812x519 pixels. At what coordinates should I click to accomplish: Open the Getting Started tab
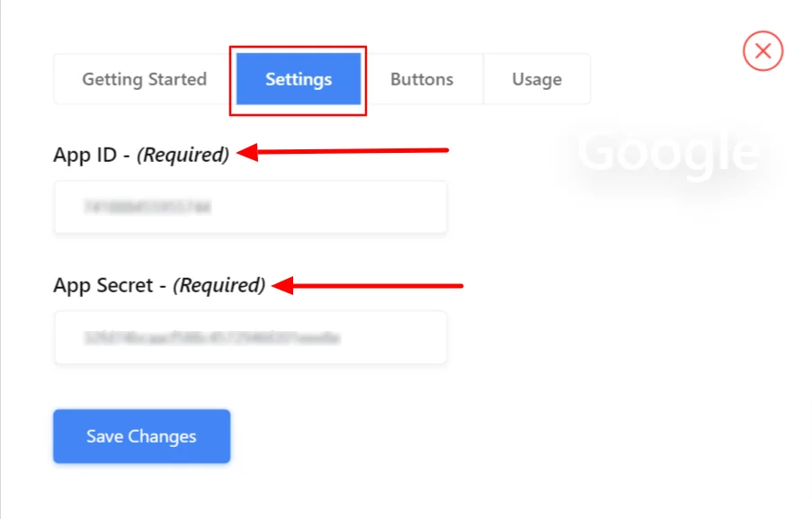click(x=144, y=79)
